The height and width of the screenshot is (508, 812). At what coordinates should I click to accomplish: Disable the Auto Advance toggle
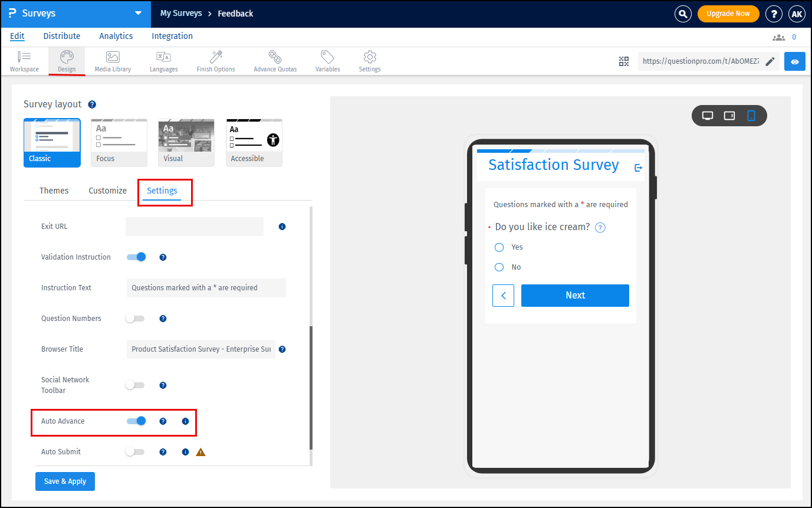[136, 421]
